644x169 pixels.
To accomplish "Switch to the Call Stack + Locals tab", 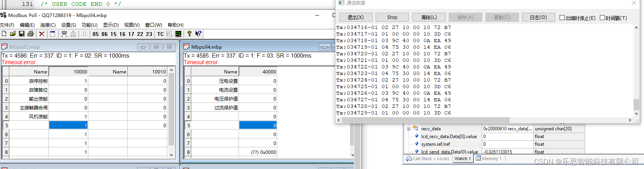I will tap(428, 159).
